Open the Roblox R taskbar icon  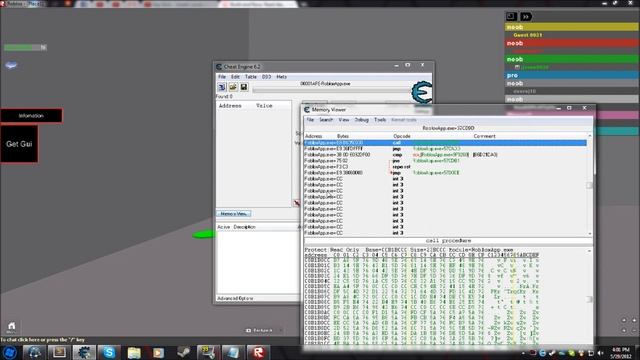[258, 352]
